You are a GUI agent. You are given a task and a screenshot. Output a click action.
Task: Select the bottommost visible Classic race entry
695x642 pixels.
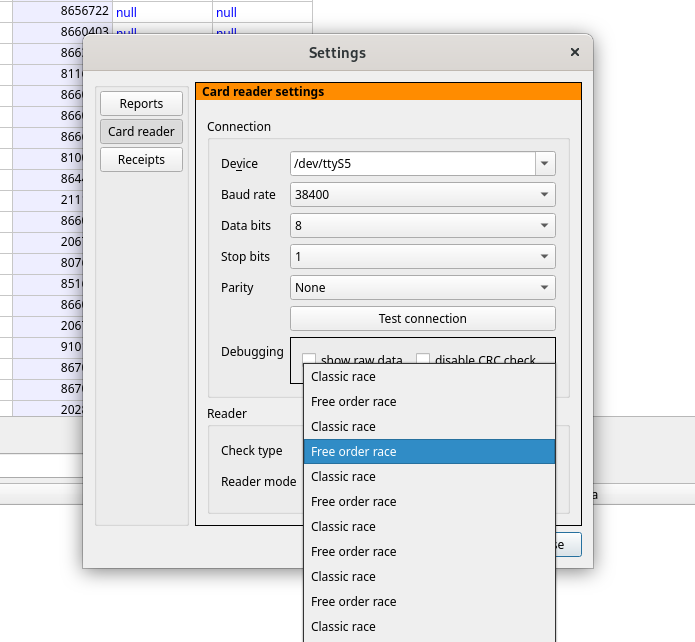point(429,626)
